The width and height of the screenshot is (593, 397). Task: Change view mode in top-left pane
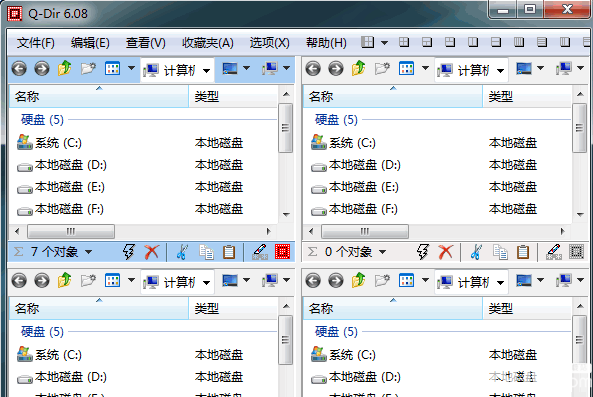(x=112, y=68)
